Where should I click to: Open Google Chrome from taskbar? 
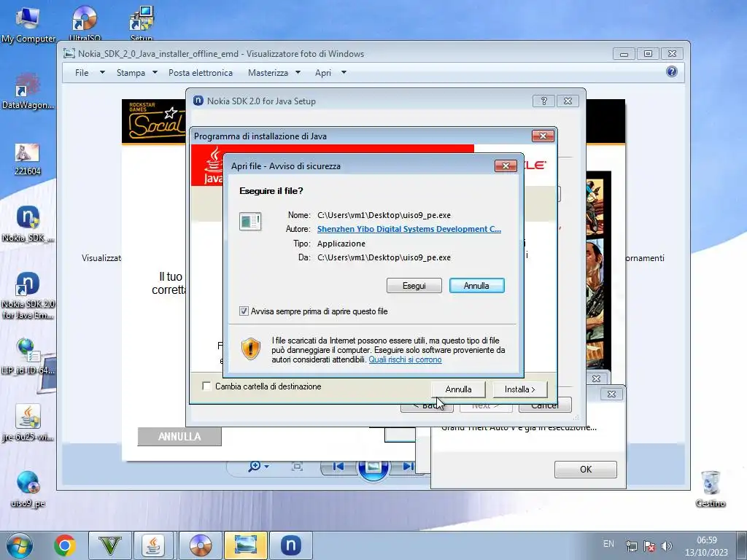pos(65,545)
